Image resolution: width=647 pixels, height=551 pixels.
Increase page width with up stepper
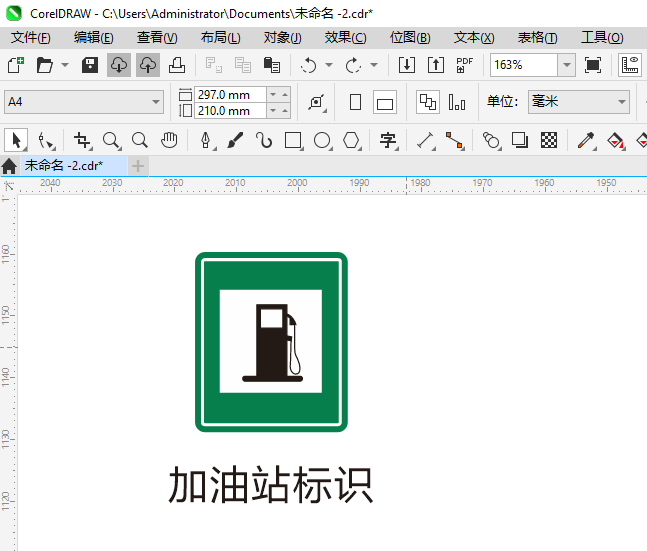tap(285, 95)
